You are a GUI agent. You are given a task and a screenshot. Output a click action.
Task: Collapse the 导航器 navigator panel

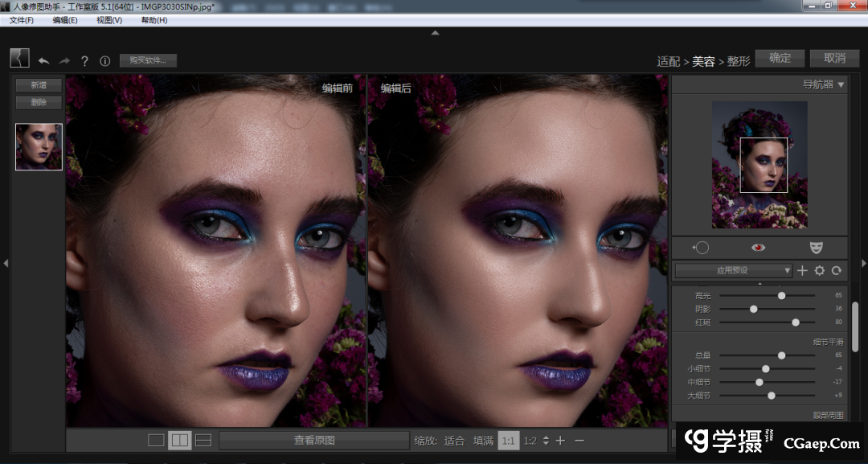(x=841, y=84)
